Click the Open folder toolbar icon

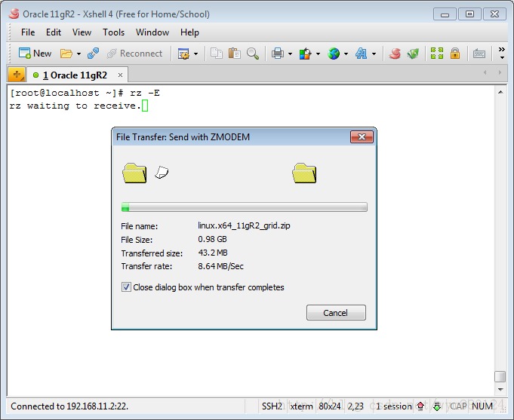click(x=66, y=54)
